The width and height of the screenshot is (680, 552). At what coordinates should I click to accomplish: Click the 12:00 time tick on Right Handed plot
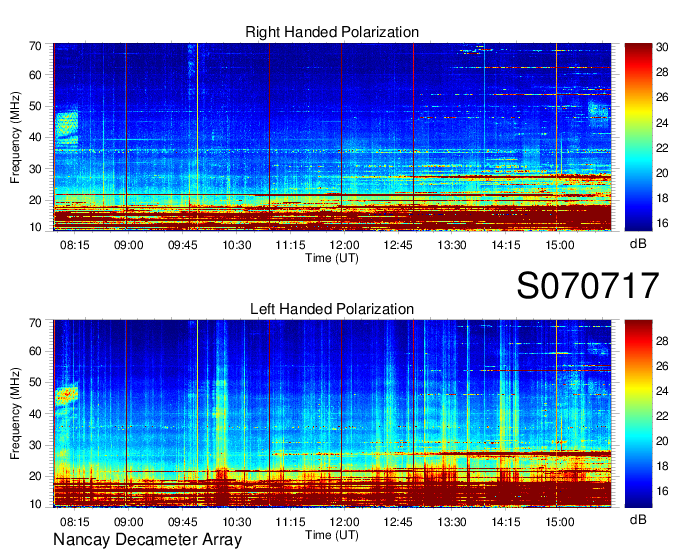344,245
